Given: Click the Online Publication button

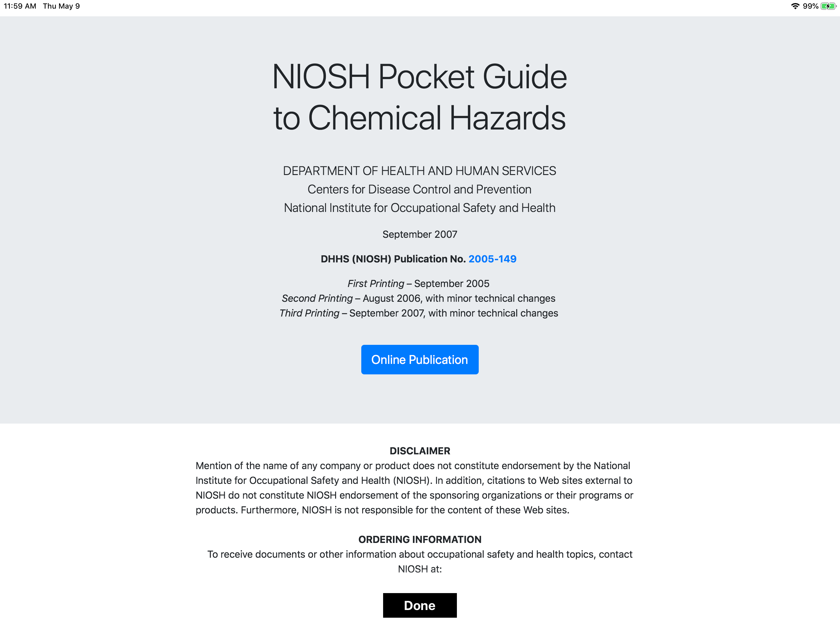Looking at the screenshot, I should (x=420, y=360).
